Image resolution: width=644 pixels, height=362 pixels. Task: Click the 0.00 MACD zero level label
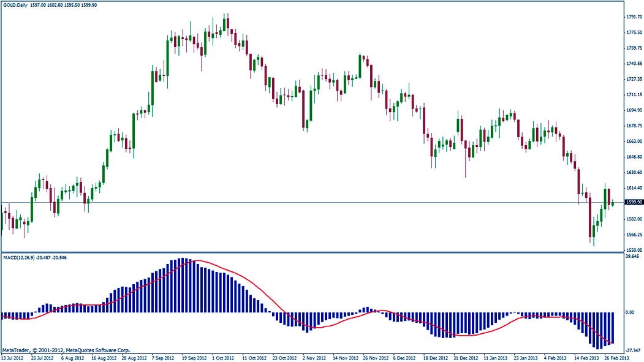point(629,312)
